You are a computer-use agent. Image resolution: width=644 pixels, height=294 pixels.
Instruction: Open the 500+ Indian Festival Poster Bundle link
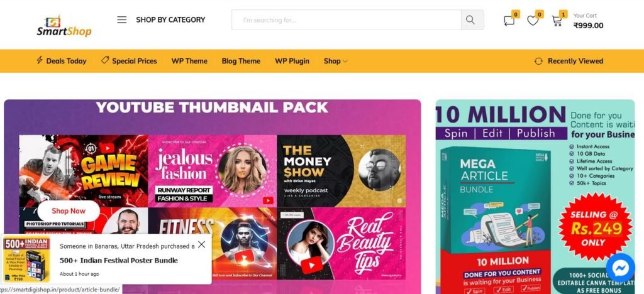[119, 260]
